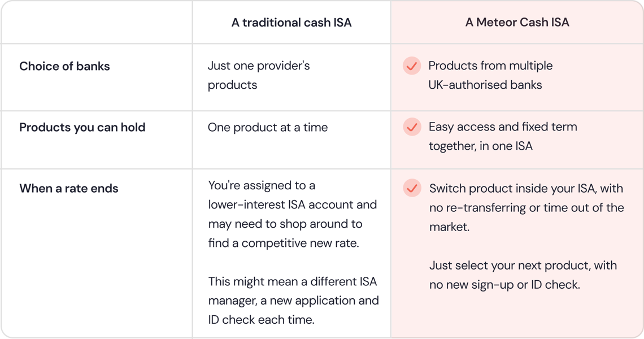The image size is (644, 339).
Task: Click the checkmark next to Easy access and fixed term
Action: coord(411,127)
